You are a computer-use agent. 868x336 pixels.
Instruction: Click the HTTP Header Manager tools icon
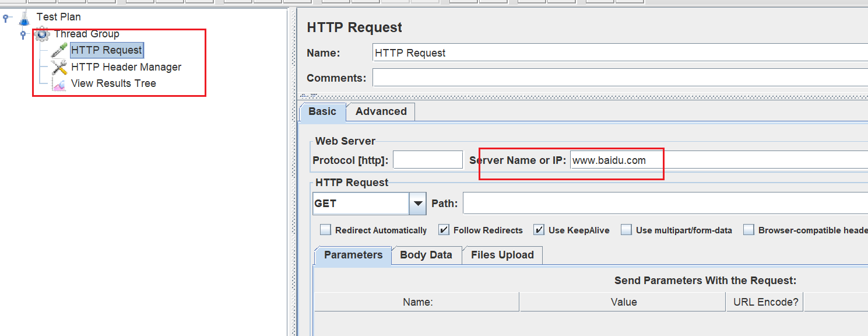click(59, 67)
